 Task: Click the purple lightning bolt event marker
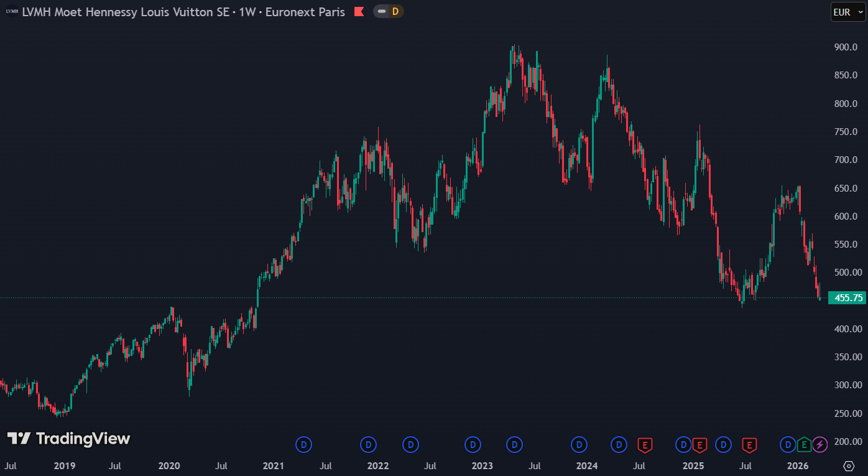click(x=820, y=444)
